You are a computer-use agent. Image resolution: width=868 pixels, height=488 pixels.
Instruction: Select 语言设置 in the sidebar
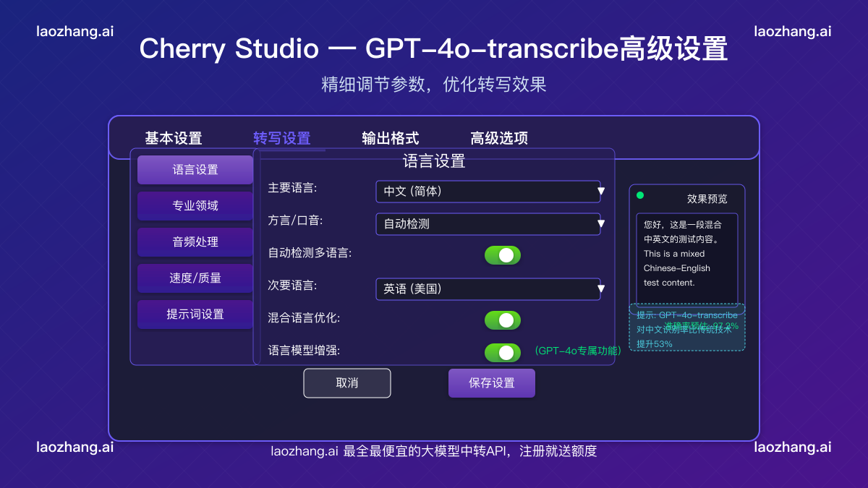tap(195, 170)
